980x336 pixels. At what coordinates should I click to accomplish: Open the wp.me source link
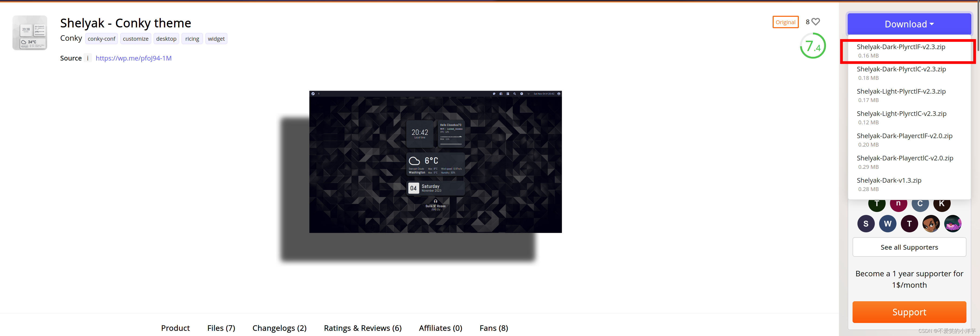[x=133, y=58]
